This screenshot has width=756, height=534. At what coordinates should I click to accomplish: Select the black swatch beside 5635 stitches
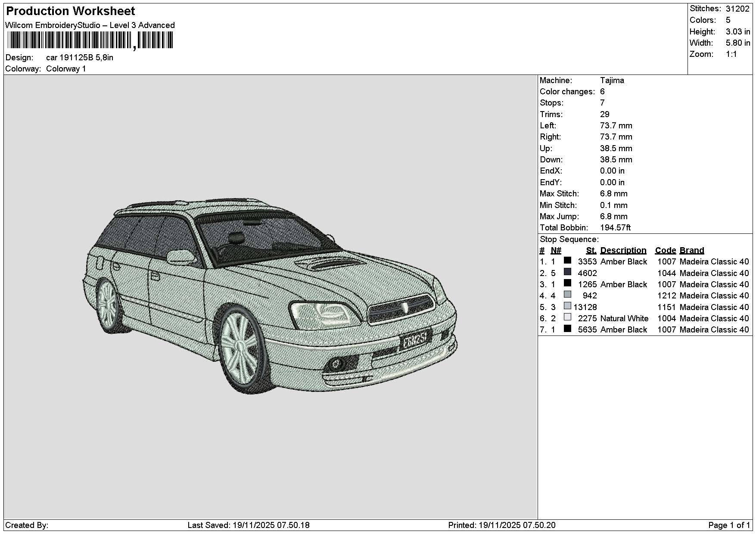[x=567, y=329]
